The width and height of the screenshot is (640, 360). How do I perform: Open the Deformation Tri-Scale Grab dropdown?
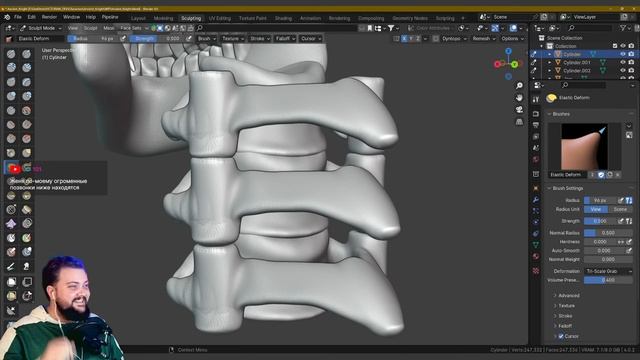pyautogui.click(x=608, y=271)
